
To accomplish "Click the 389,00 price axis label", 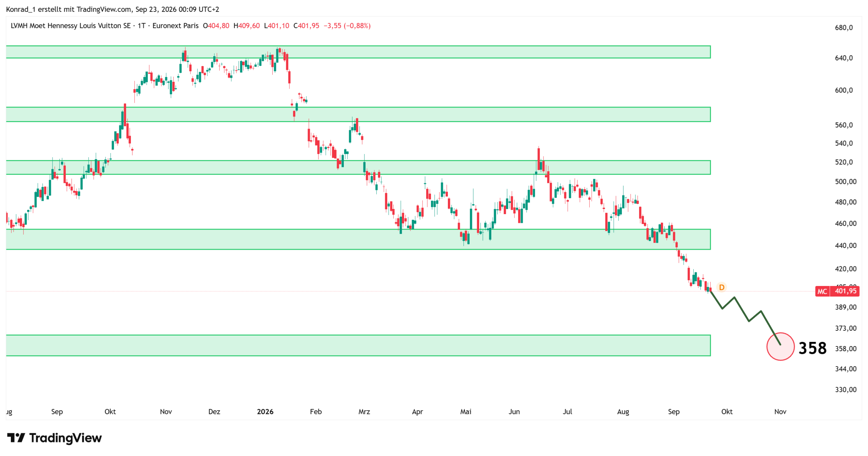I will (846, 307).
